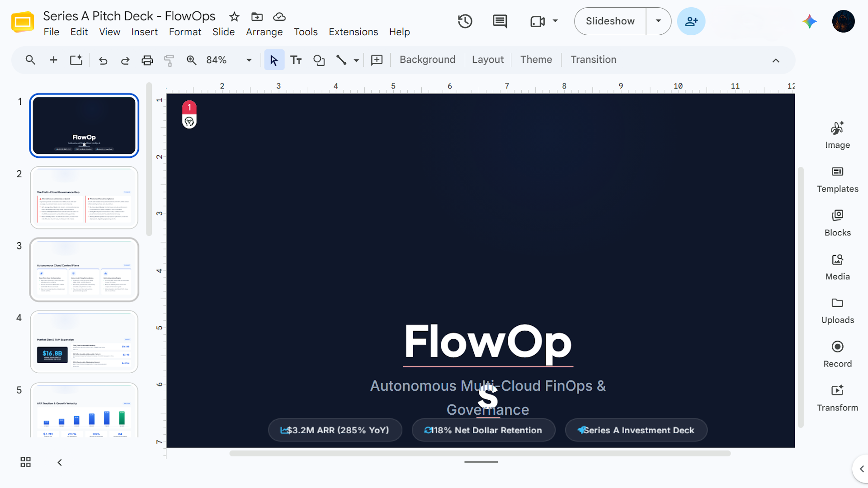The image size is (868, 488).
Task: Add a new slide with plus icon
Action: click(x=53, y=60)
